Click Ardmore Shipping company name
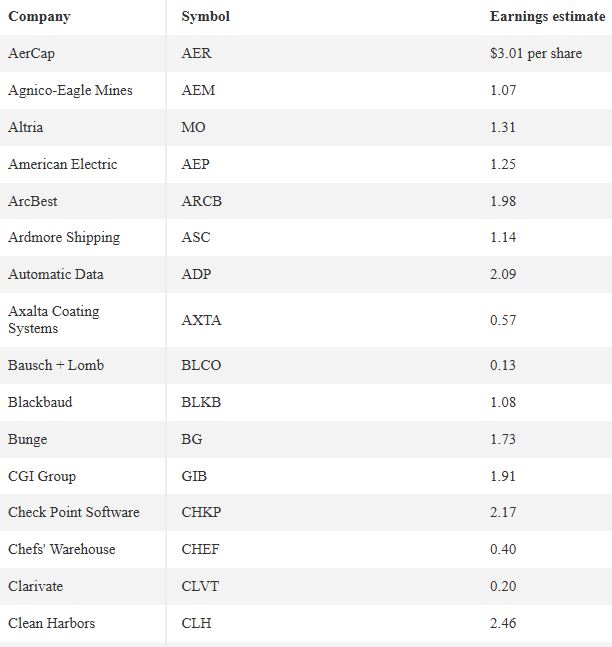 pos(64,237)
